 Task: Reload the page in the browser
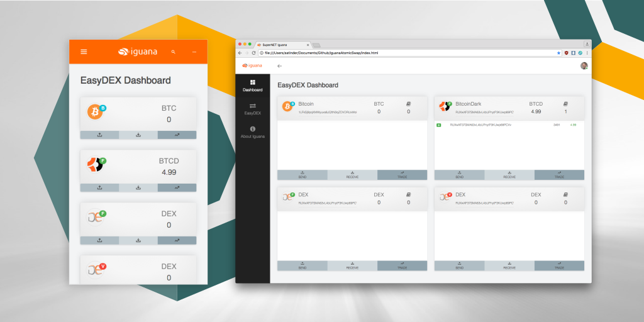pyautogui.click(x=253, y=53)
